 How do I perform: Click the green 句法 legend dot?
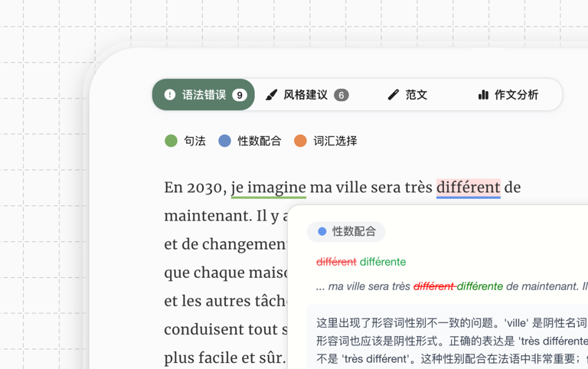pos(171,141)
